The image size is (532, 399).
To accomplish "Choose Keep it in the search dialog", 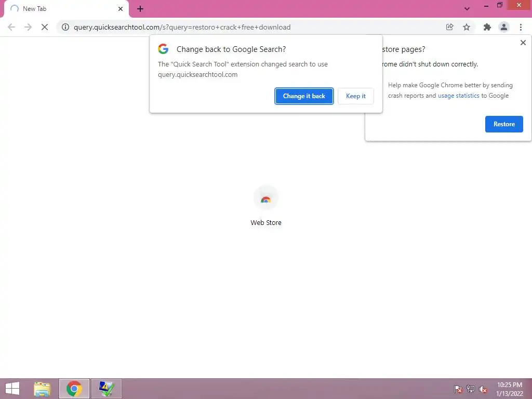I will 355,96.
